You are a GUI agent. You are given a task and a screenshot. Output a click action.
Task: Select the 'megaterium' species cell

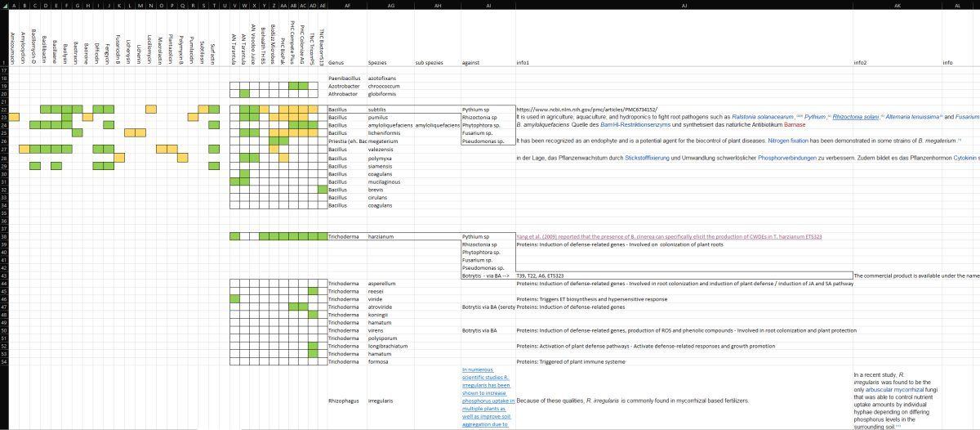point(391,141)
